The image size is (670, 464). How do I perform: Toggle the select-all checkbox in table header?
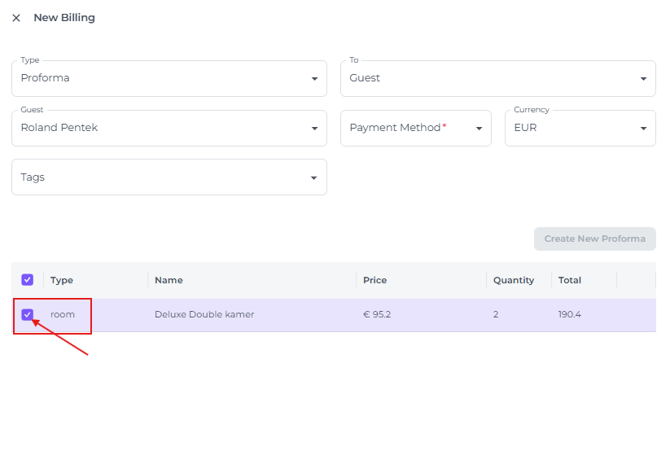coord(27,280)
